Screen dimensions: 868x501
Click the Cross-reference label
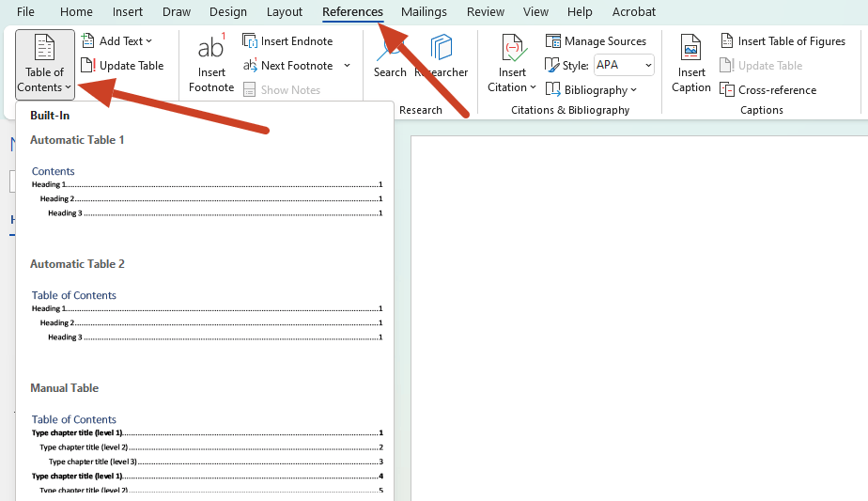point(777,90)
